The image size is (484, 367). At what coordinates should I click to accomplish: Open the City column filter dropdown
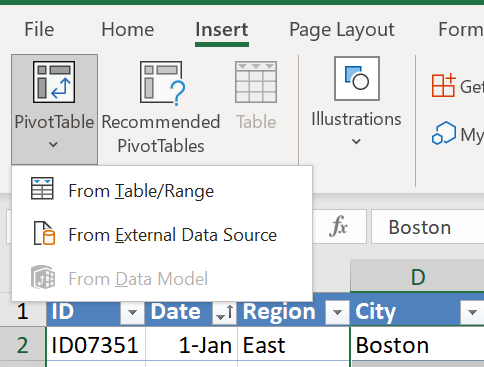click(x=472, y=312)
